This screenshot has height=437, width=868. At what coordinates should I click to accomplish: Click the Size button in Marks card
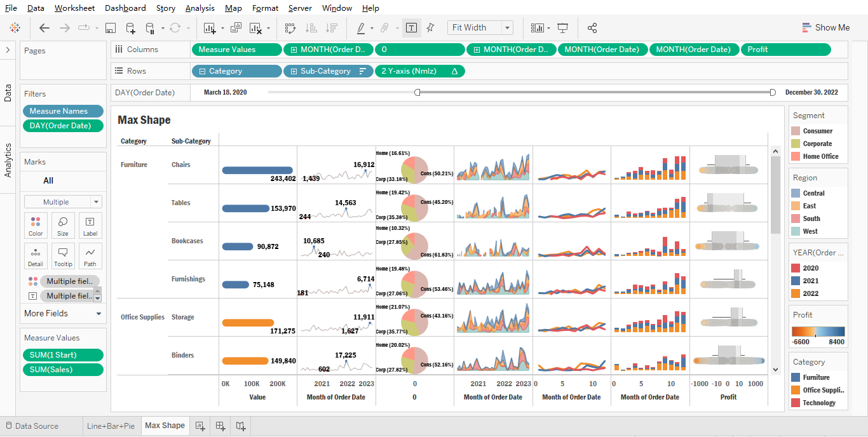click(62, 225)
